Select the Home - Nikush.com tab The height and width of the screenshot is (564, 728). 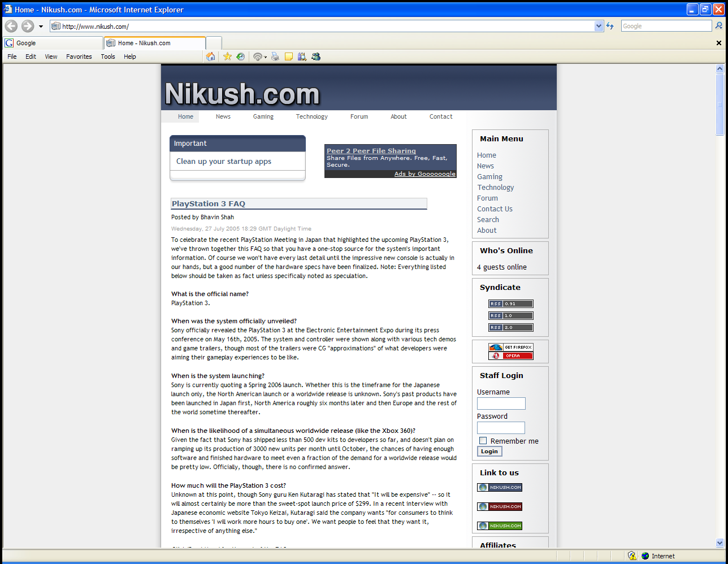(x=155, y=43)
